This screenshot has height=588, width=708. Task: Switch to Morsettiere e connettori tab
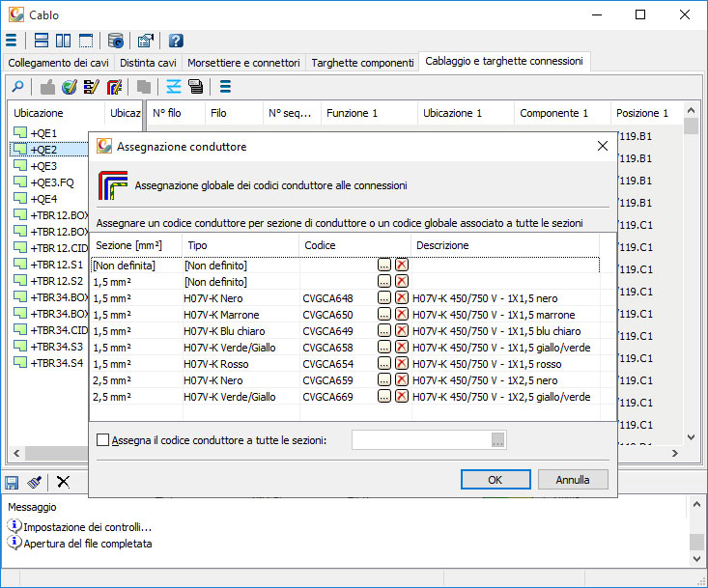click(243, 63)
